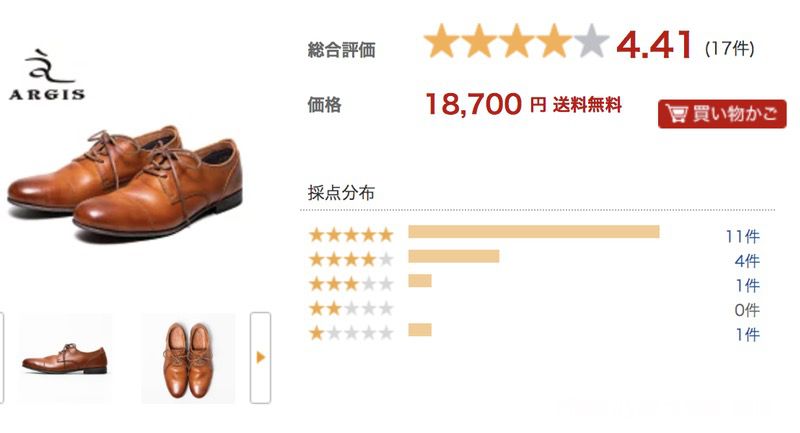Click the three-star rating row icon

[352, 284]
